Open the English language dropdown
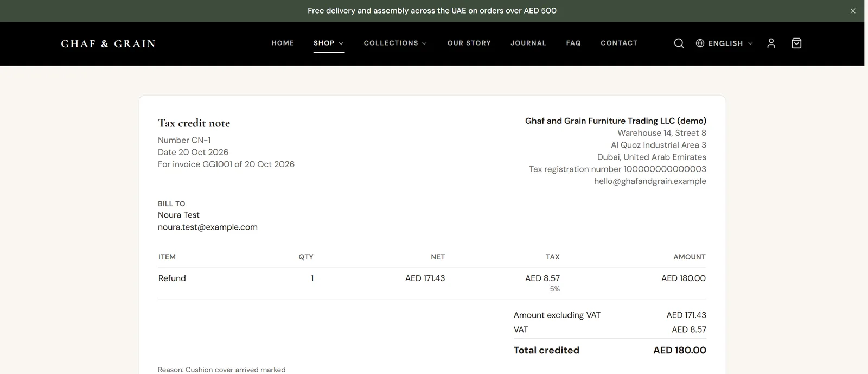Image resolution: width=868 pixels, height=374 pixels. tap(725, 43)
